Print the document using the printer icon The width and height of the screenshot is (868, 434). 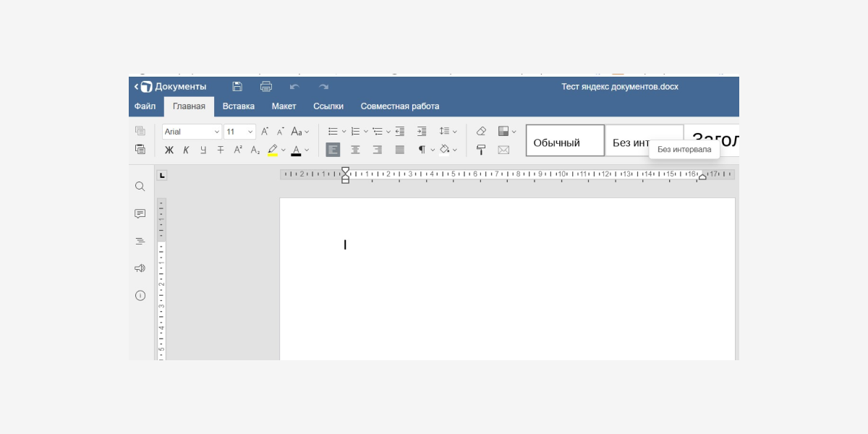pos(266,87)
